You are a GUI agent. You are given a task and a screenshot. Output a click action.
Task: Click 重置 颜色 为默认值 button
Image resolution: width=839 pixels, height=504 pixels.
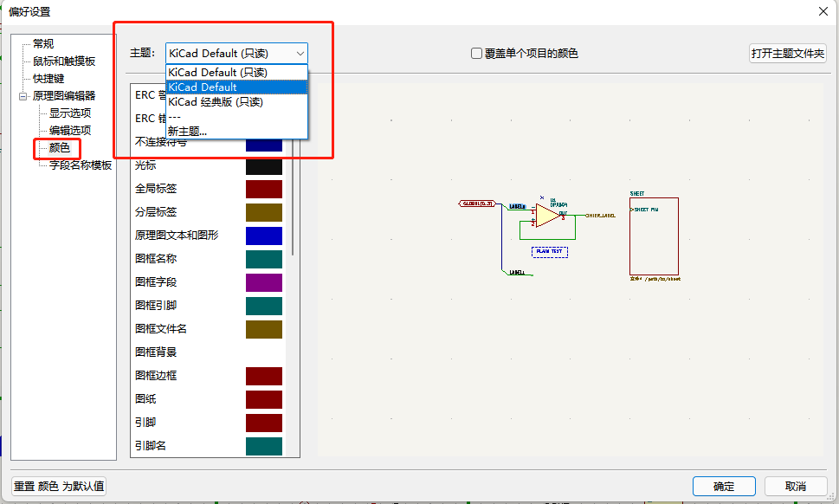tap(59, 487)
